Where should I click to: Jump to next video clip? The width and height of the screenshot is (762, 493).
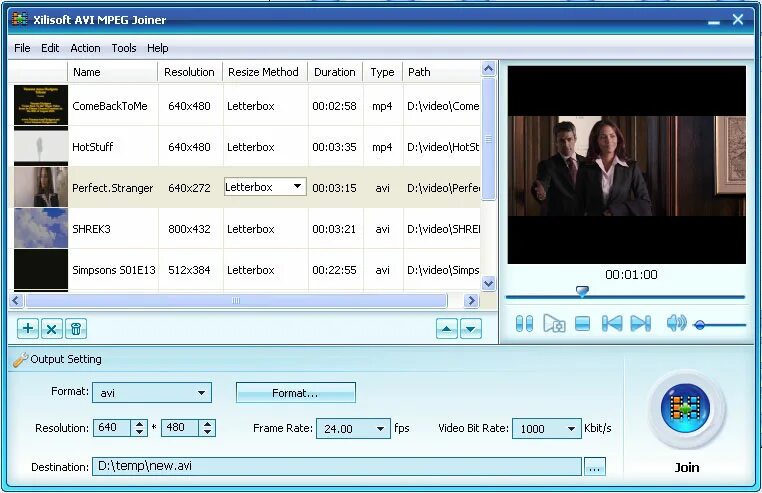pos(641,323)
